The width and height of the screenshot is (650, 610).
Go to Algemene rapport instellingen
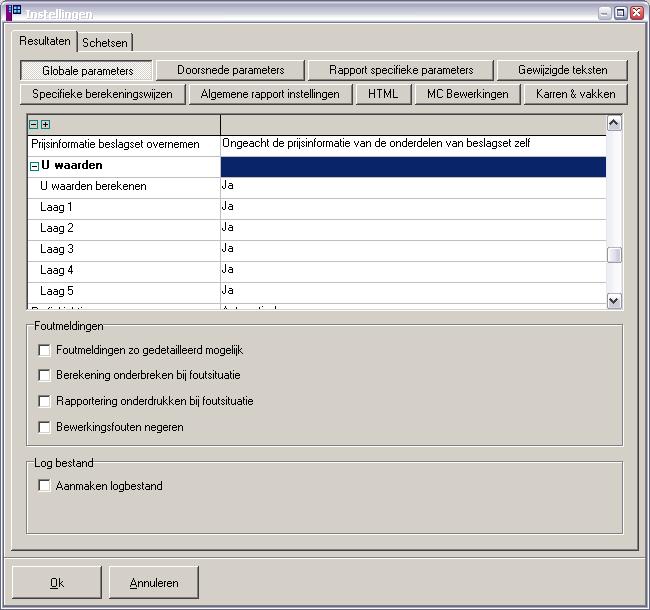tap(270, 94)
